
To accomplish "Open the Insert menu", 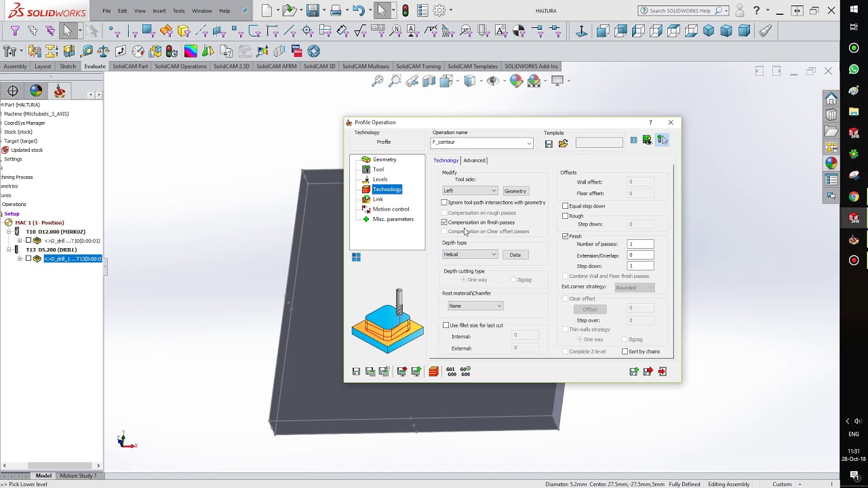I will 159,11.
